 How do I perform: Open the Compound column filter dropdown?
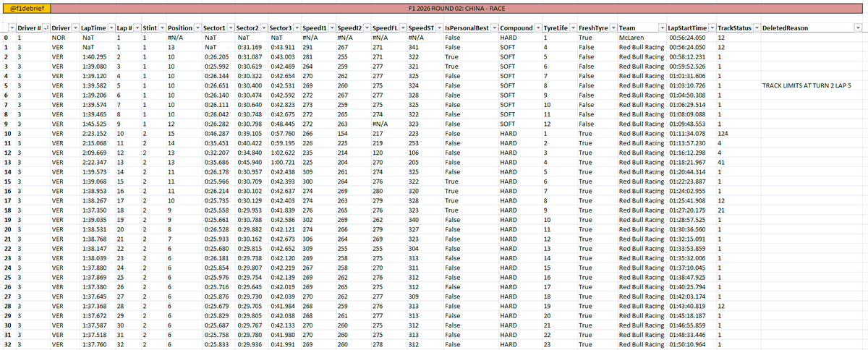click(x=537, y=27)
